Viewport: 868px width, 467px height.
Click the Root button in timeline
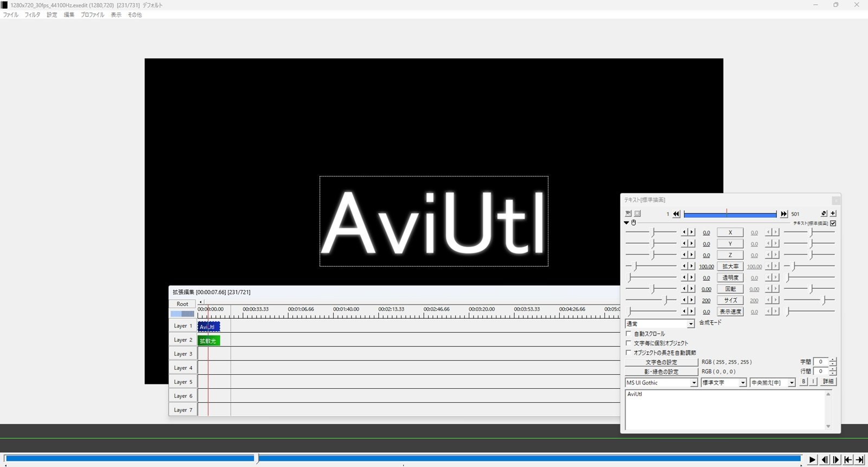pyautogui.click(x=183, y=304)
